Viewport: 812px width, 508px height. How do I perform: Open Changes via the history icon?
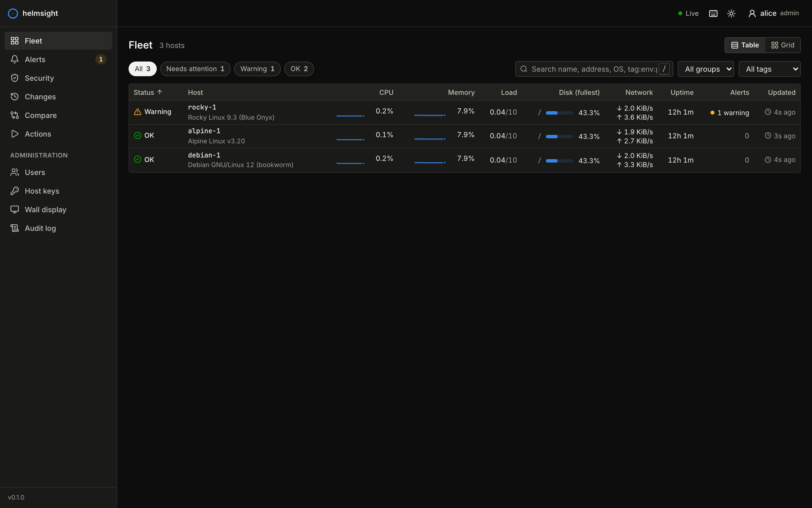[14, 97]
